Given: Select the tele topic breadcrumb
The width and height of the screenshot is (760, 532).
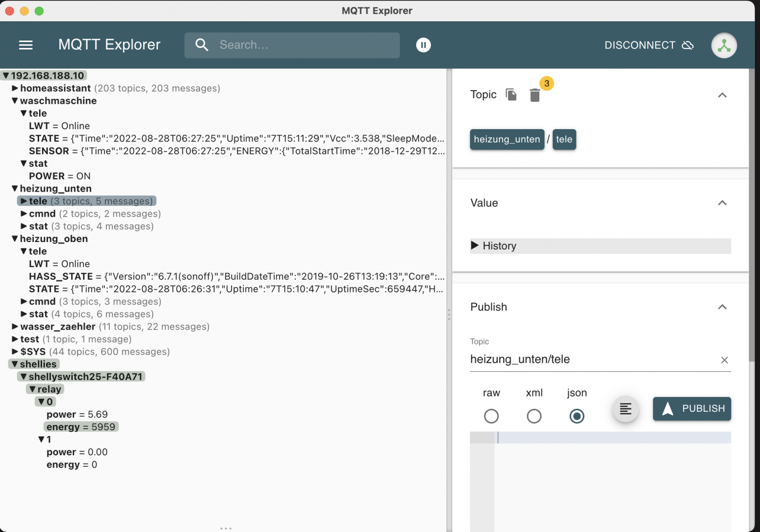Looking at the screenshot, I should coord(564,140).
